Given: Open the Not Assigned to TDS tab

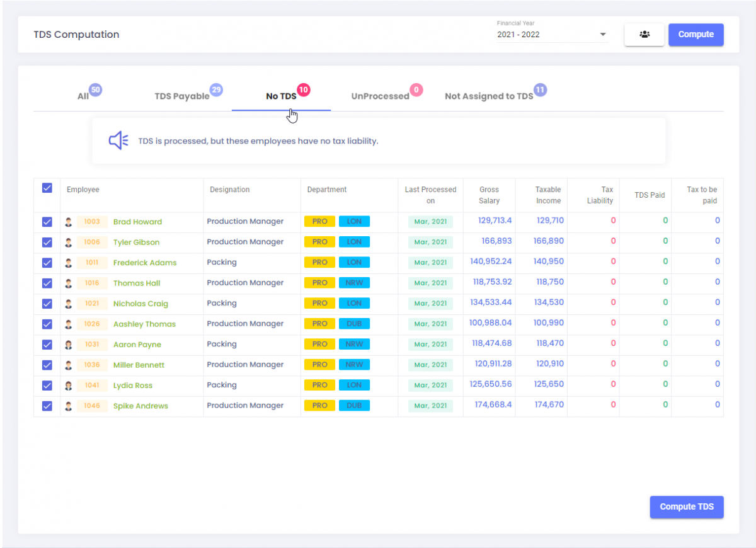Looking at the screenshot, I should pos(490,96).
